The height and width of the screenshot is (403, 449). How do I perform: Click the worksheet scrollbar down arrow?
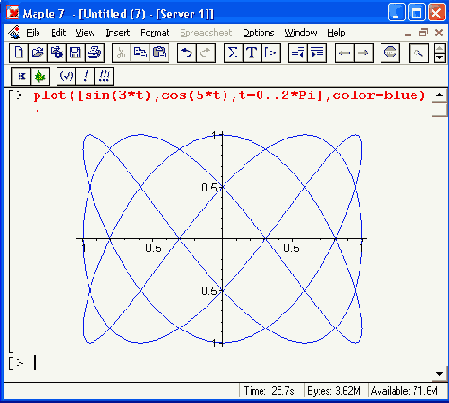pos(439,374)
